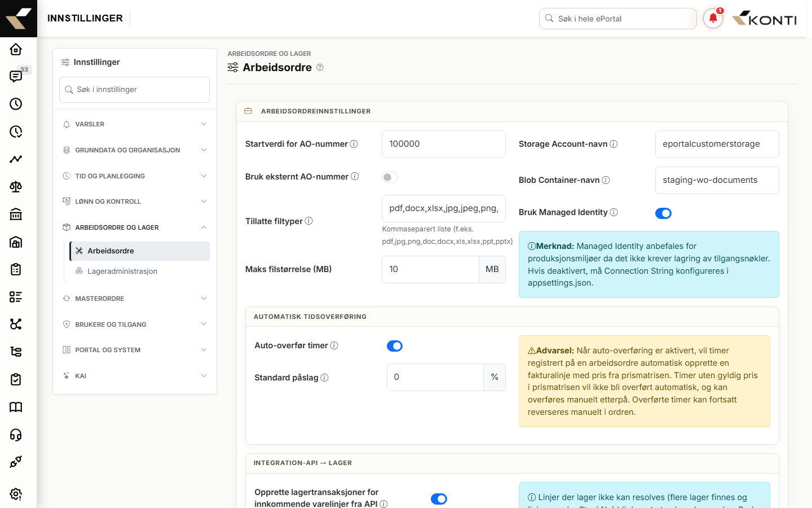Viewport: 812px width, 508px height.
Task: Expand PORTAL OG SYSTEM section
Action: coord(135,350)
